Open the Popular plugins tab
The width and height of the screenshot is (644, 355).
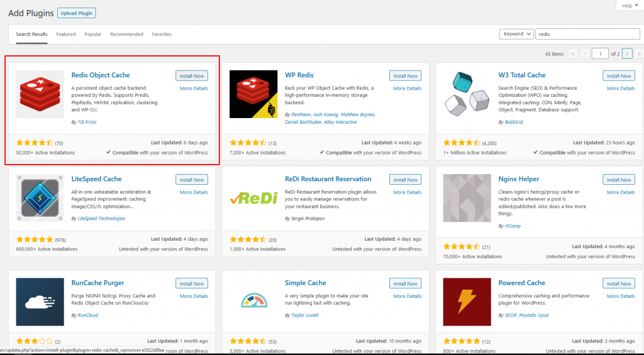pyautogui.click(x=93, y=34)
